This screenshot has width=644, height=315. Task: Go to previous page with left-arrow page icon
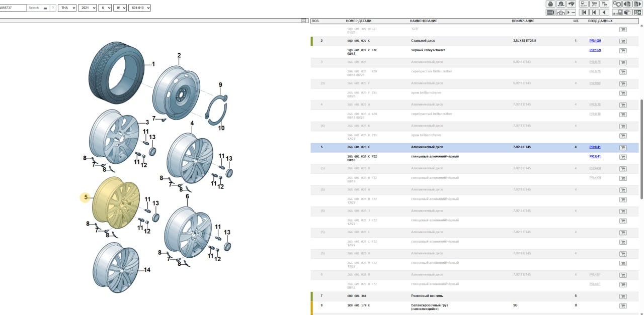pyautogui.click(x=627, y=4)
